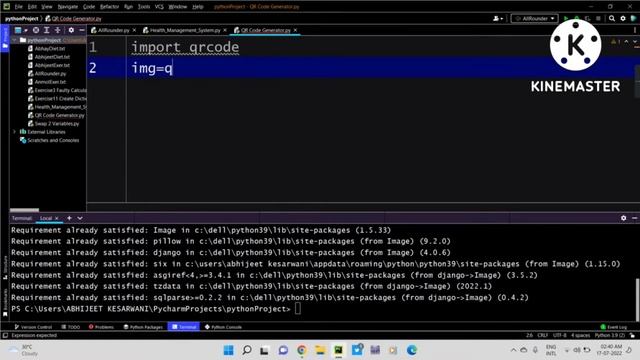Close the Health_Management_System.py editor tab
Viewport: 640px width, 360px height.
(225, 30)
